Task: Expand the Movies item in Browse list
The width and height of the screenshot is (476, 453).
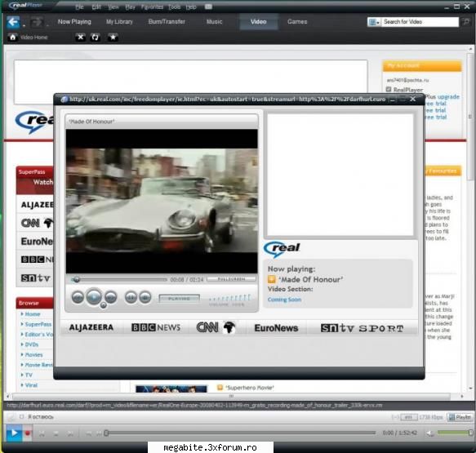Action: 32,355
